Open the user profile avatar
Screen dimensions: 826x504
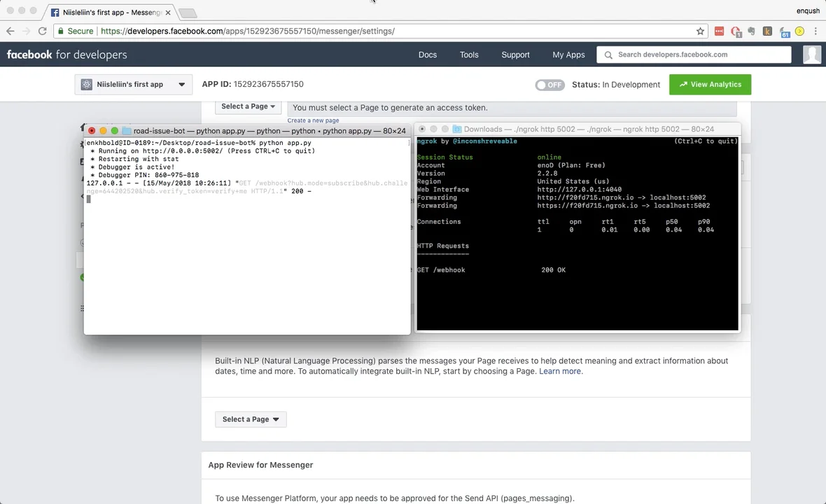point(812,55)
